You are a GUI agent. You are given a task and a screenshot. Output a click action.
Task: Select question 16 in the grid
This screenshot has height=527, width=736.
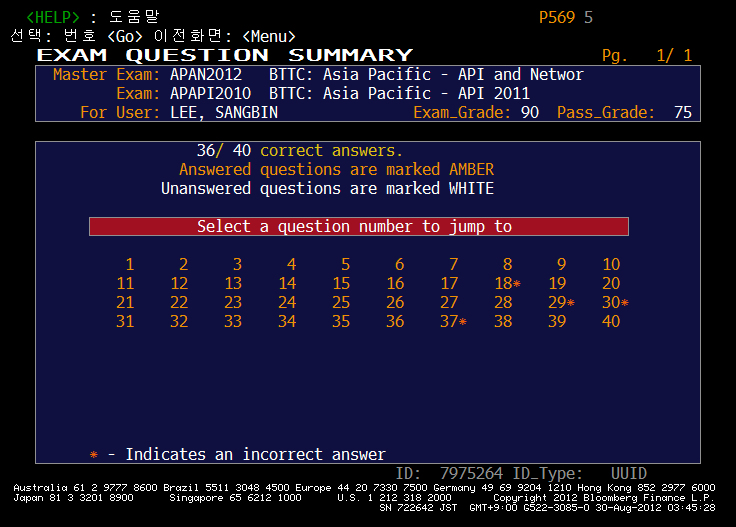pyautogui.click(x=395, y=283)
